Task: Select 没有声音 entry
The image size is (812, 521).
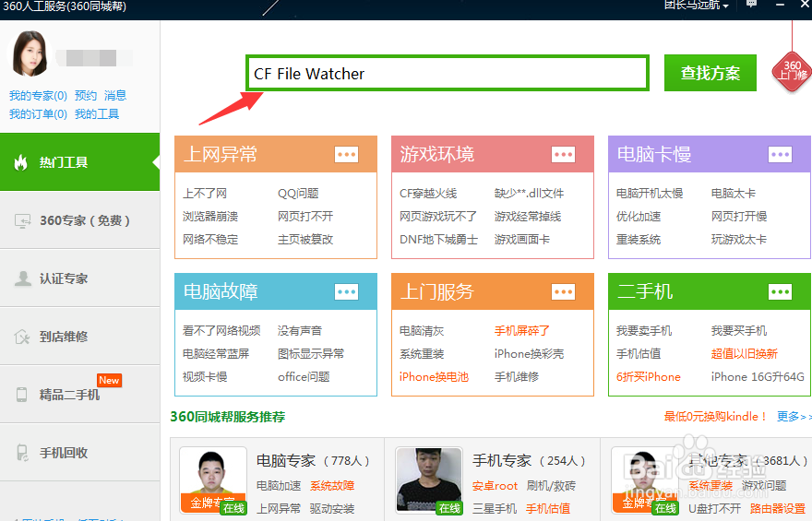Action: click(300, 331)
